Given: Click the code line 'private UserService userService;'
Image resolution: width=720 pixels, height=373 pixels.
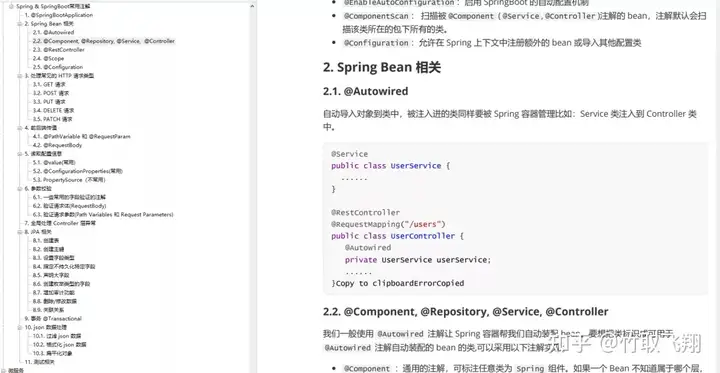Looking at the screenshot, I should coord(418,260).
